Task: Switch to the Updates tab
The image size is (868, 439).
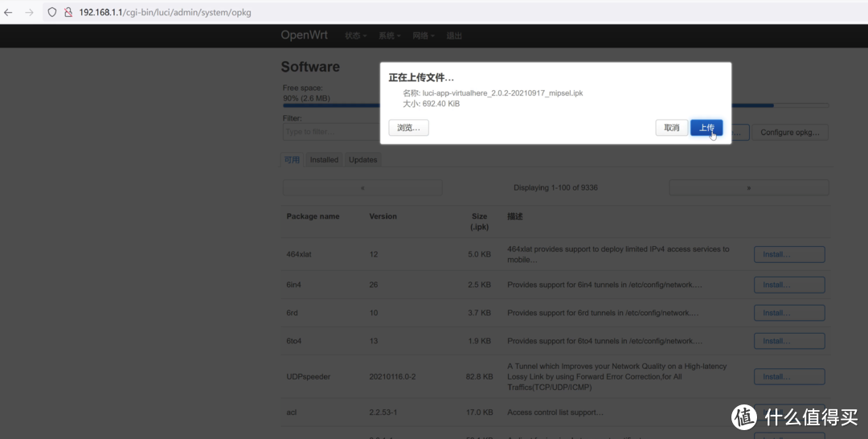Action: pos(362,160)
